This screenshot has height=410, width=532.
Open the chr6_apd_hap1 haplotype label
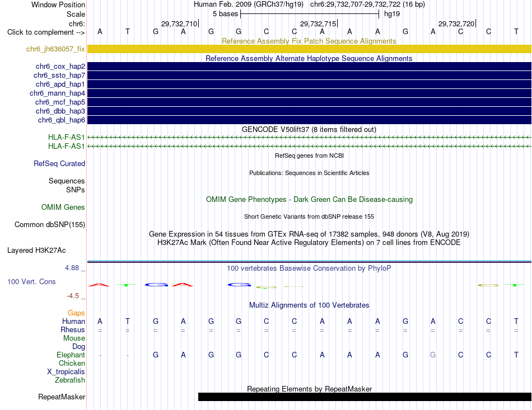pos(60,84)
